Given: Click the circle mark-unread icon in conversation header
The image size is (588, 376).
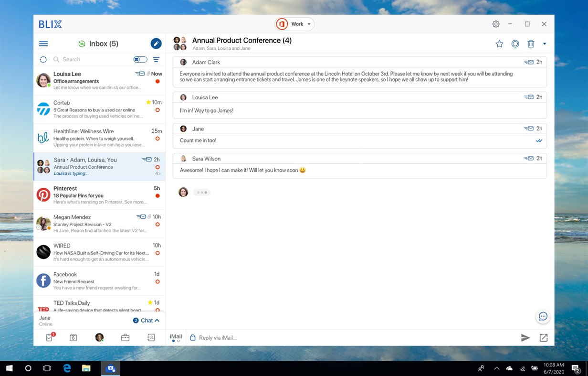Looking at the screenshot, I should [515, 44].
